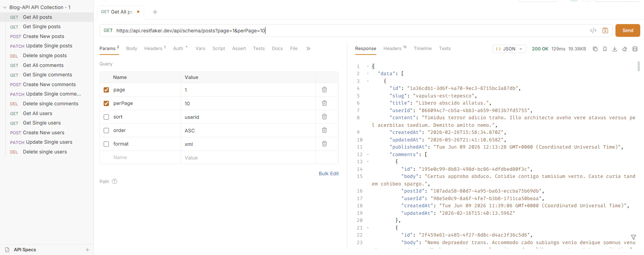Click the save request icon
The height and width of the screenshot is (255, 644).
(605, 30)
